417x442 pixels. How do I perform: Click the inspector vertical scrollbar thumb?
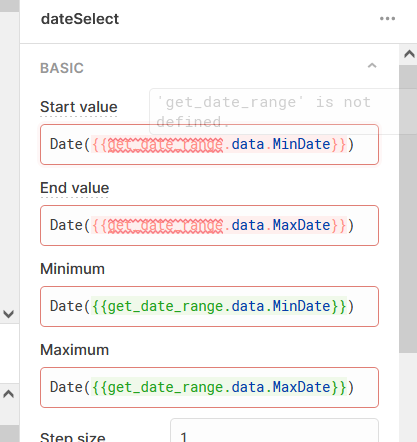tap(408, 209)
